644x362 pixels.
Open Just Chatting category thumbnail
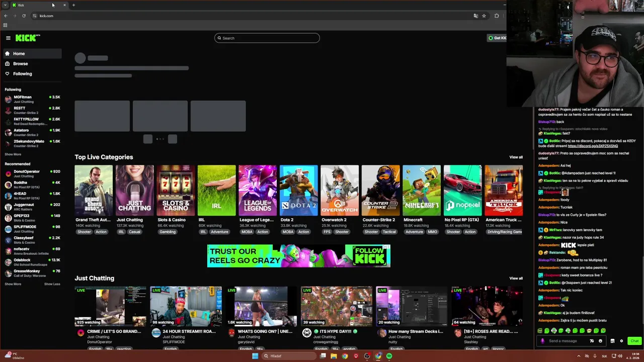(135, 190)
